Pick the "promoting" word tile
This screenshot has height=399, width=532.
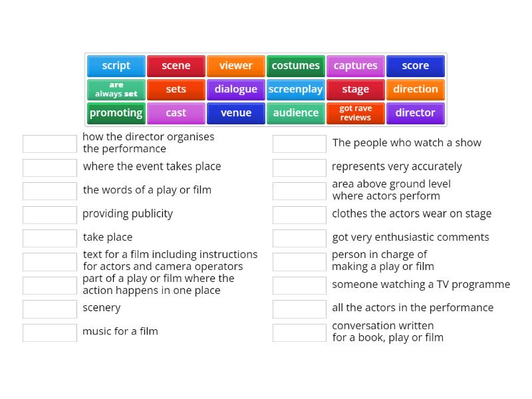116,113
